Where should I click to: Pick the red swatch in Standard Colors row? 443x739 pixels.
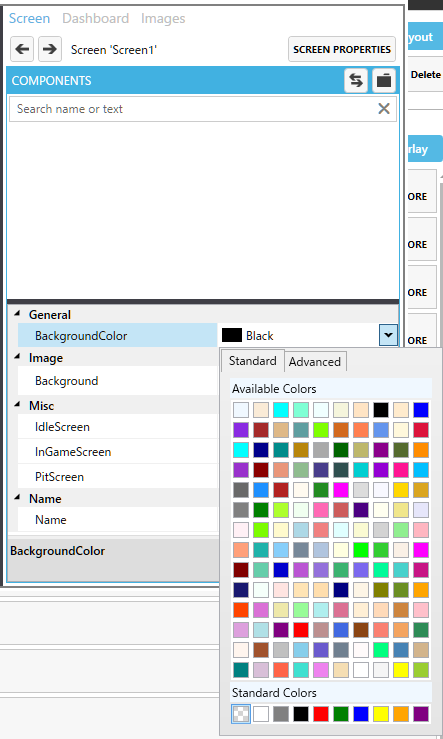pos(321,714)
